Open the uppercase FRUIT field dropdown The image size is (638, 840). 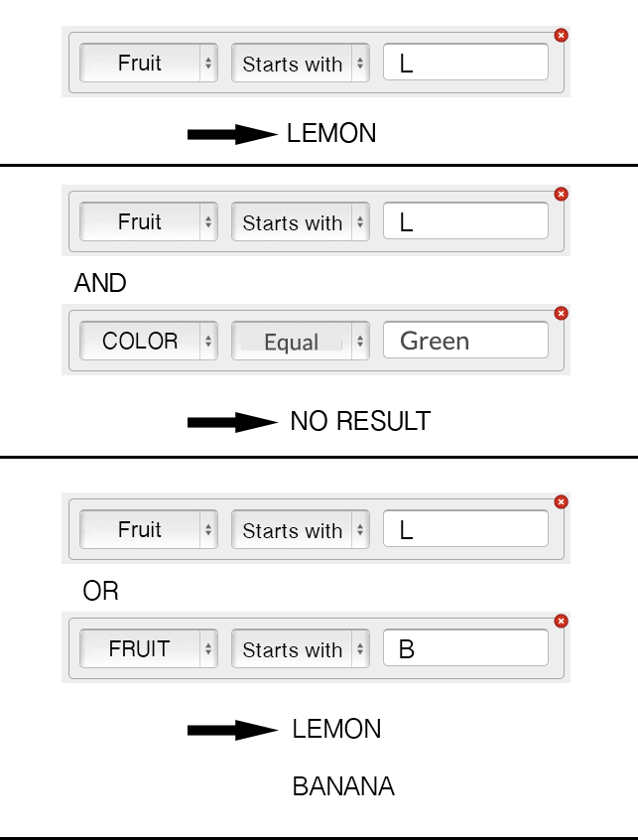(x=149, y=648)
